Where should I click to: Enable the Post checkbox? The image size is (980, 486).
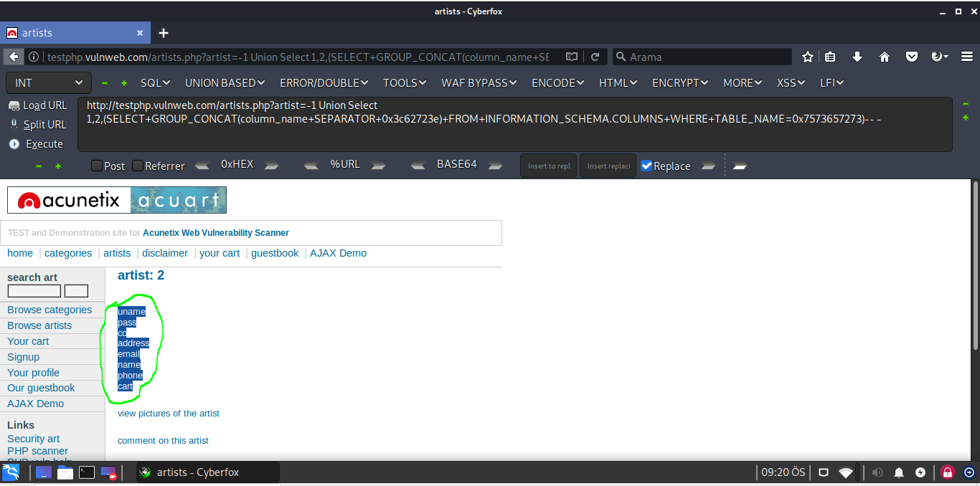[97, 166]
